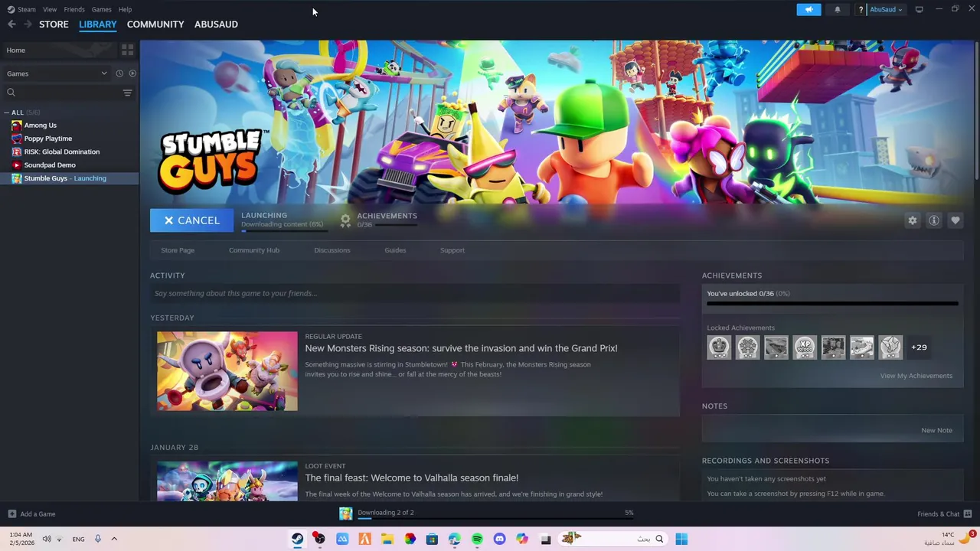
Task: Click the activity say something field
Action: click(415, 293)
